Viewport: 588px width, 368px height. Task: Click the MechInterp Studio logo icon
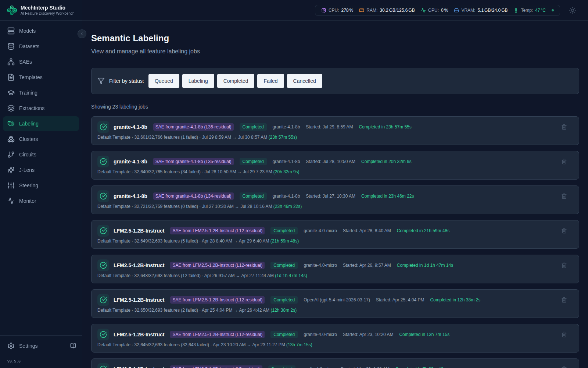click(12, 10)
